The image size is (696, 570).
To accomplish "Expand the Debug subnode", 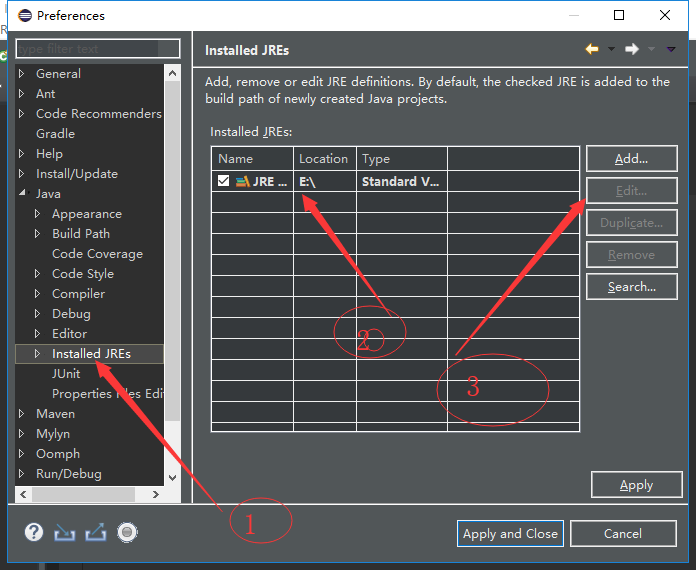I will point(37,313).
